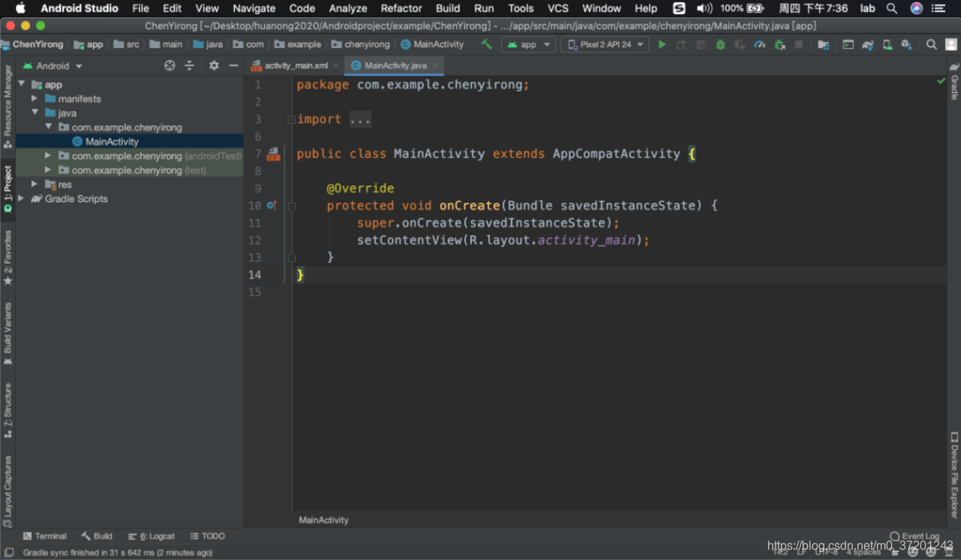Click the locate-current-file target icon in Project panel
Viewport: 961px width, 560px height.
[170, 65]
